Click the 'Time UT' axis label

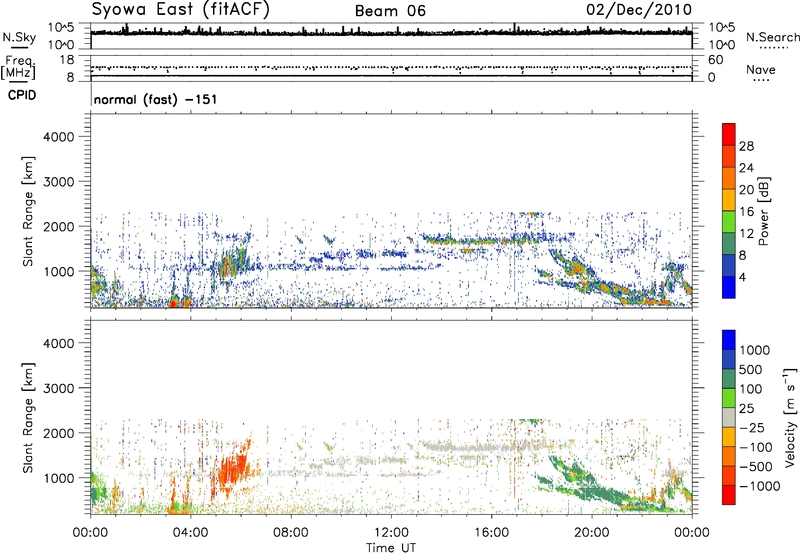tap(391, 548)
